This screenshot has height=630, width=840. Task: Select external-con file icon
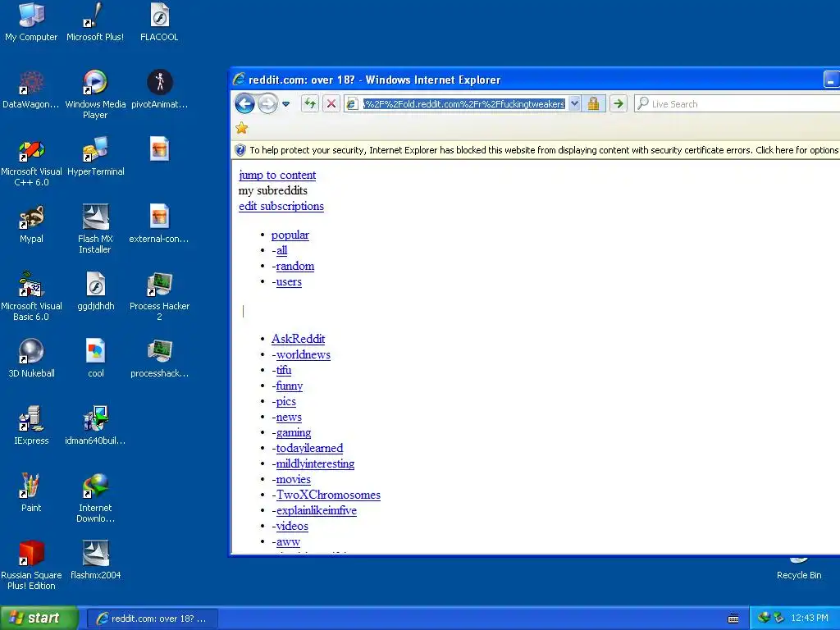(159, 225)
